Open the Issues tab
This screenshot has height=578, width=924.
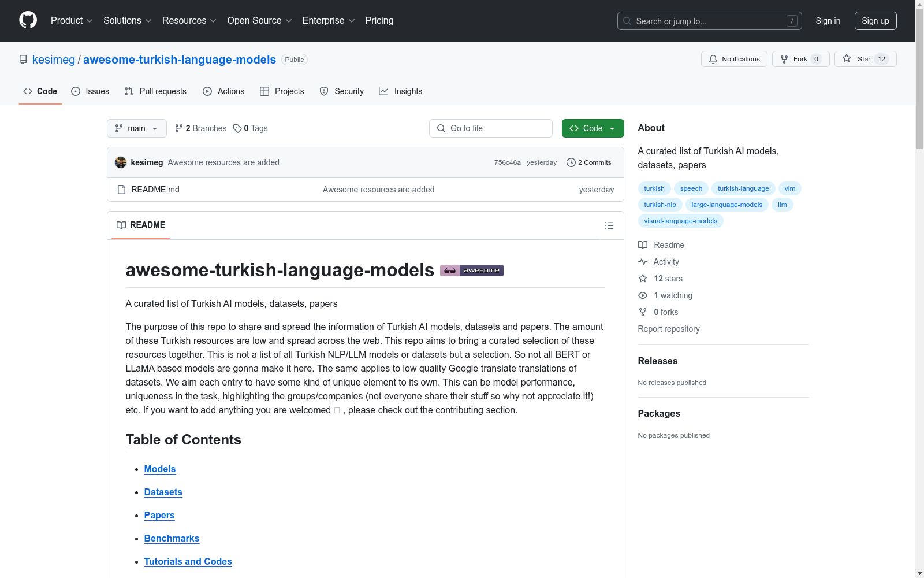pos(90,91)
